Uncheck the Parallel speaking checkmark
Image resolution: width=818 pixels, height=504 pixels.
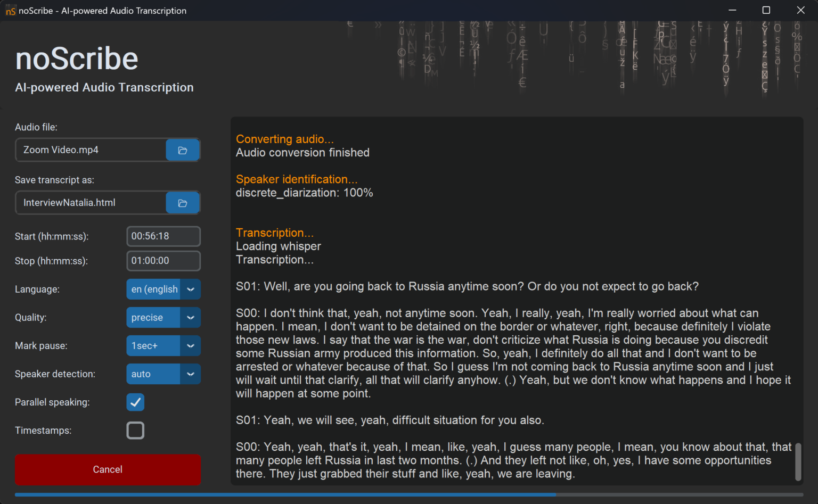point(135,402)
